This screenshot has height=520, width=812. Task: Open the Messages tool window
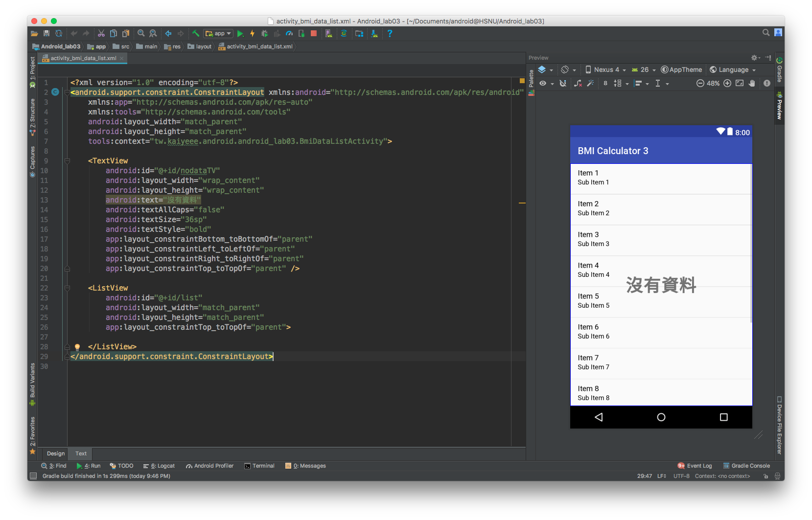tap(305, 466)
